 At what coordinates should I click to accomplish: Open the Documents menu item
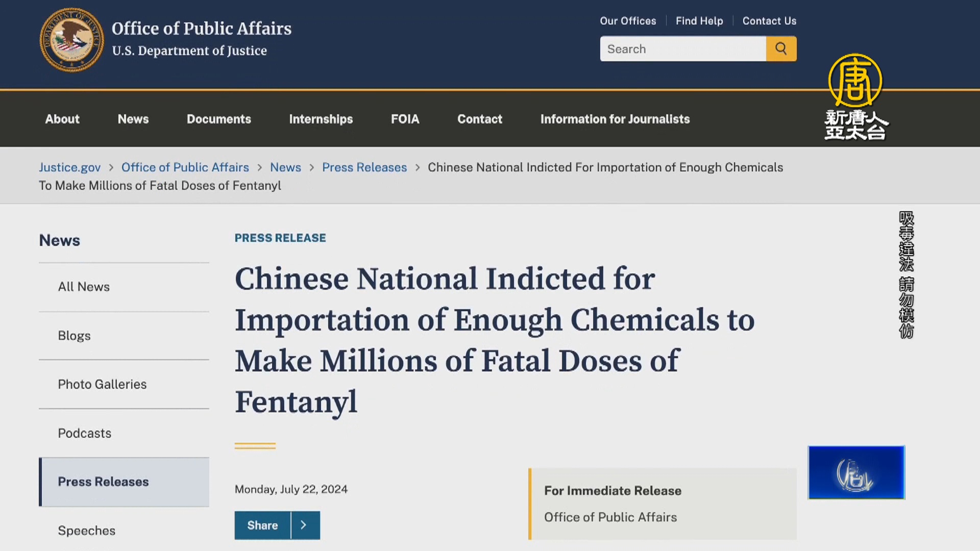[x=219, y=119]
